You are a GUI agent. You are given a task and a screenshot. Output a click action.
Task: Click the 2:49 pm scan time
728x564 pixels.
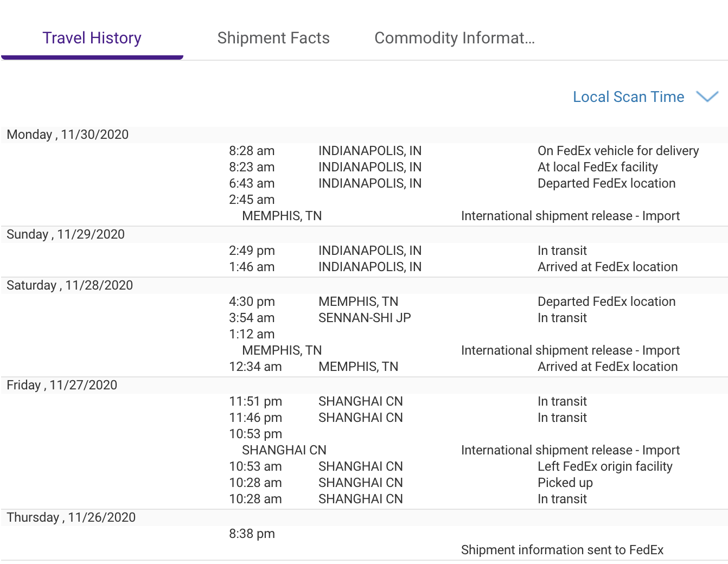pos(252,251)
